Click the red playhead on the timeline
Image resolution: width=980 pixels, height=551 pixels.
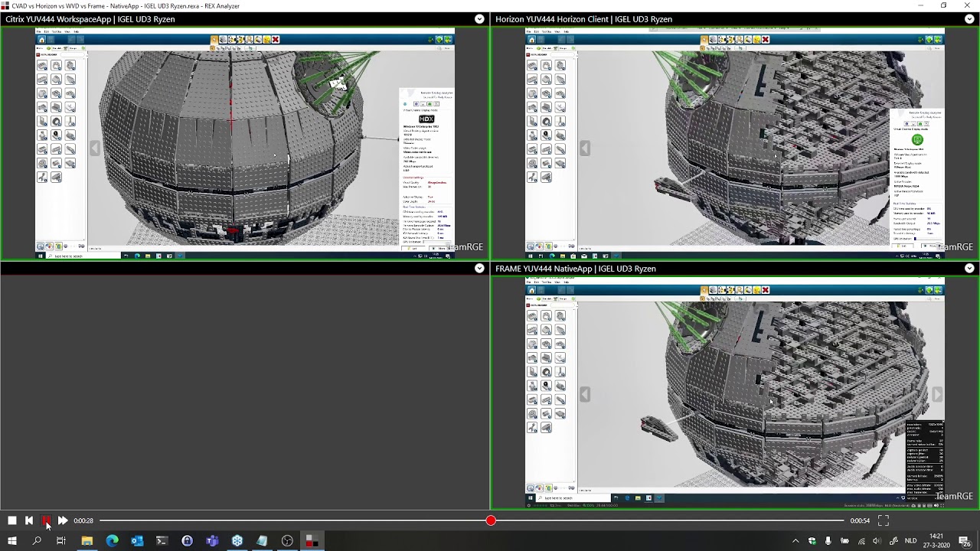491,520
